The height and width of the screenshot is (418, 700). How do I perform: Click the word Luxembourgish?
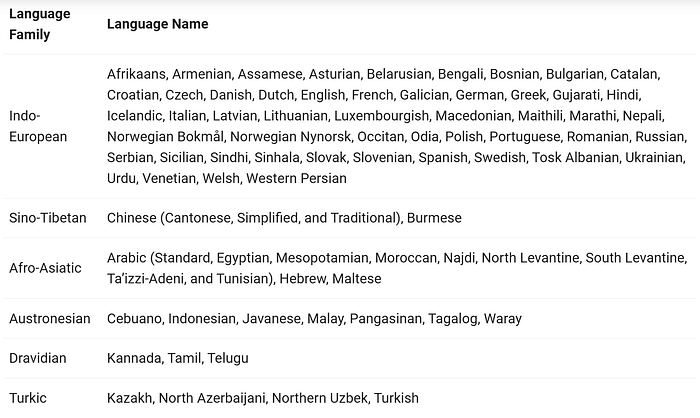coord(381,116)
